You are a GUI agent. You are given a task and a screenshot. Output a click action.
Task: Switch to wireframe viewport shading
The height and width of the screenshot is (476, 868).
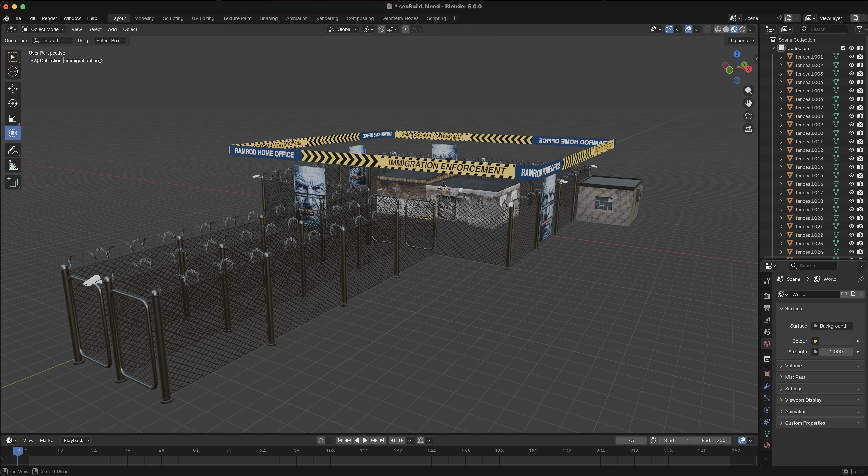pyautogui.click(x=718, y=29)
